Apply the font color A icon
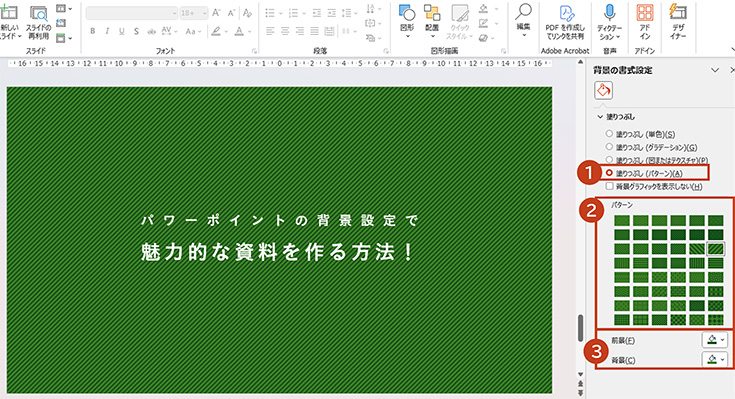 point(239,31)
